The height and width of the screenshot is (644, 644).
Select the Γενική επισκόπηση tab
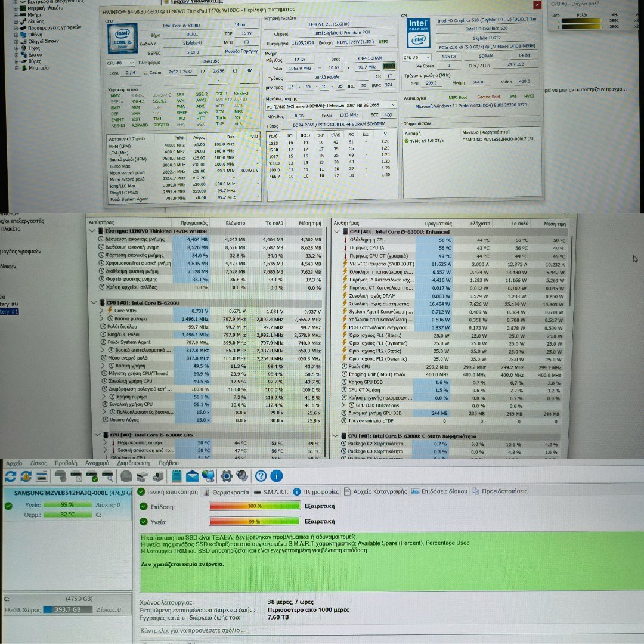pyautogui.click(x=168, y=492)
